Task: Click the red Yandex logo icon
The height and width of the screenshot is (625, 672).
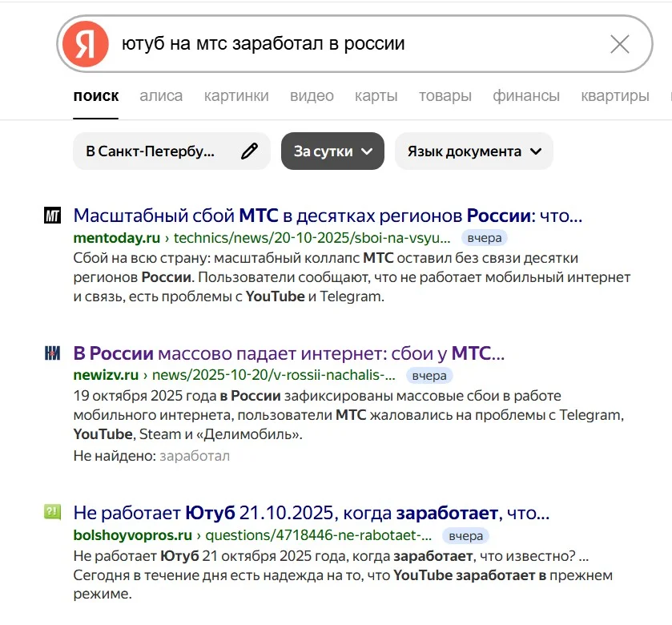Action: 85,44
